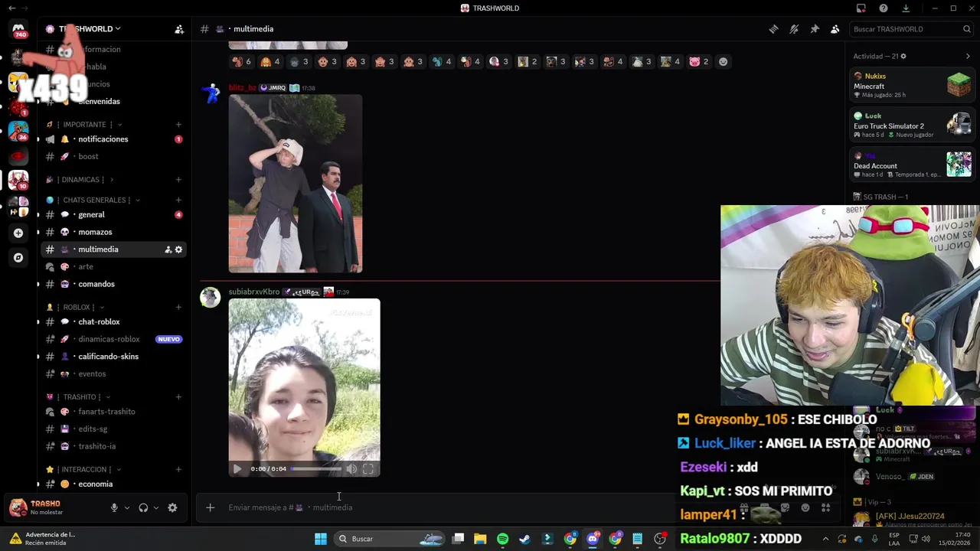Play the video by subiabrxvKbro
980x551 pixels.
[x=237, y=469]
